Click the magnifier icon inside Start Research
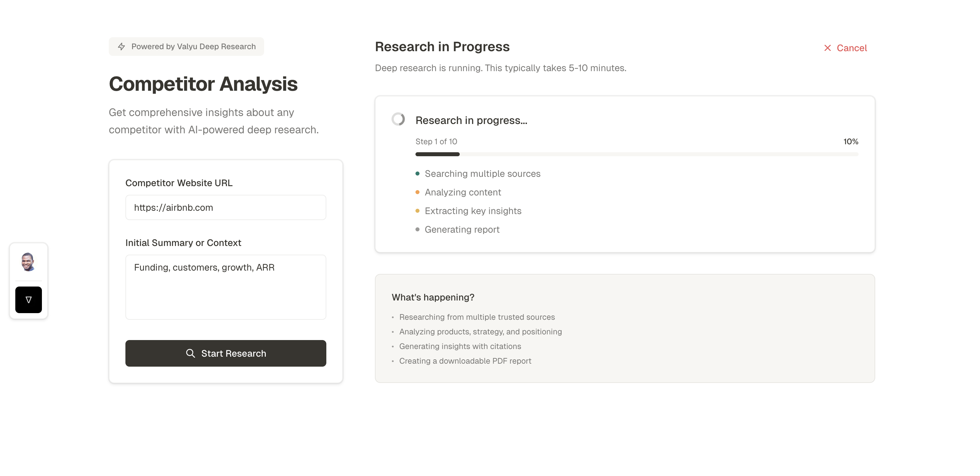This screenshot has height=476, width=980. point(191,353)
